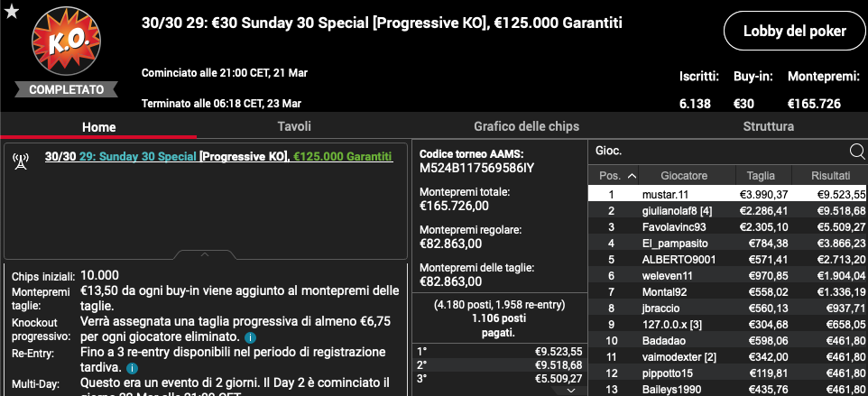The height and width of the screenshot is (396, 868).
Task: Click the favorite star icon
Action: coord(12,12)
